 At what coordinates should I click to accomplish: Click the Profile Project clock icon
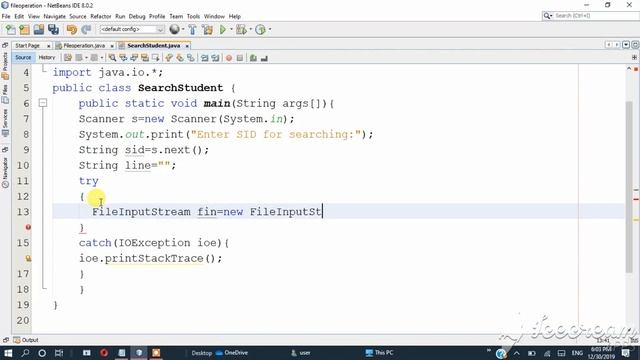pos(260,29)
